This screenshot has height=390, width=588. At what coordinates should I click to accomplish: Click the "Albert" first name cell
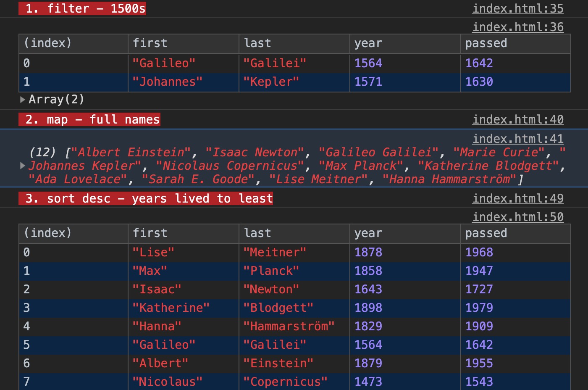pos(183,363)
